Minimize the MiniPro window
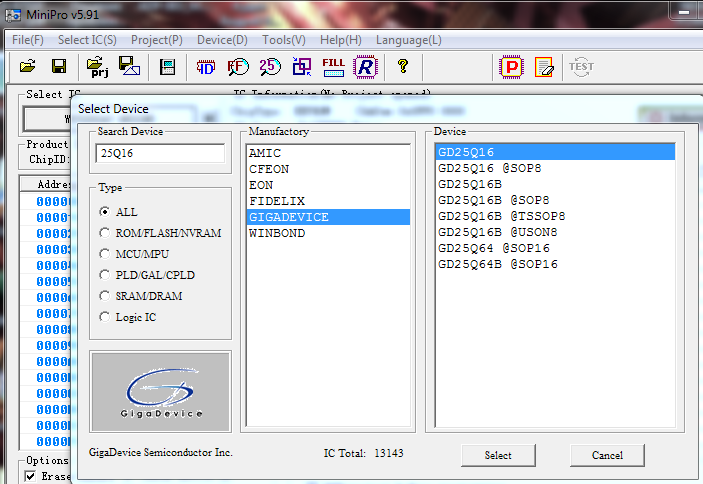This screenshot has height=484, width=703. [x=685, y=12]
